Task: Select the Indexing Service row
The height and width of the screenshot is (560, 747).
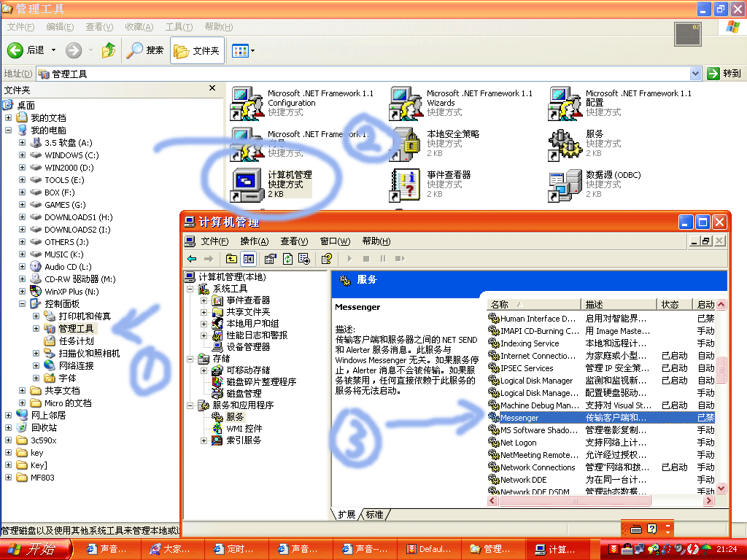Action: point(601,343)
